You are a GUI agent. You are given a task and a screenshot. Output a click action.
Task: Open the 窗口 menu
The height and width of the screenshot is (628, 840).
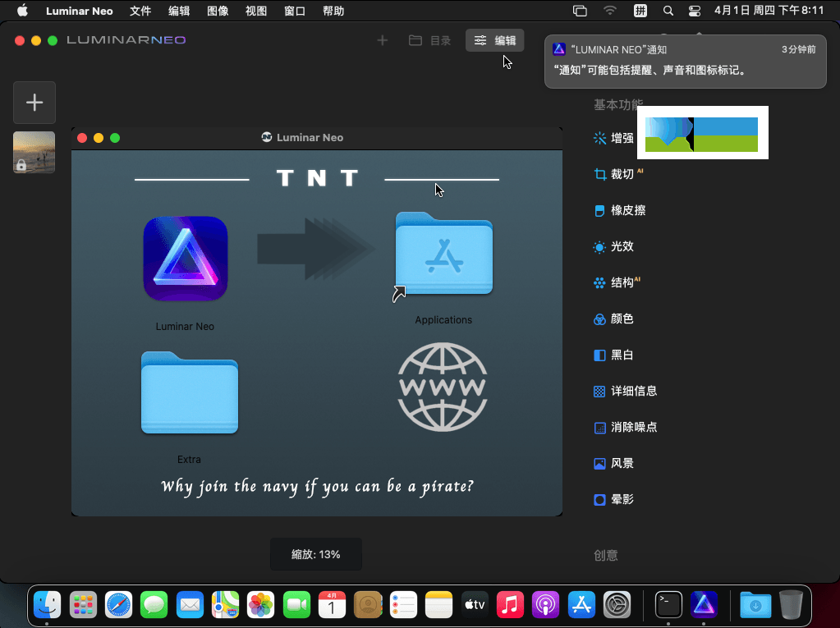pos(295,11)
